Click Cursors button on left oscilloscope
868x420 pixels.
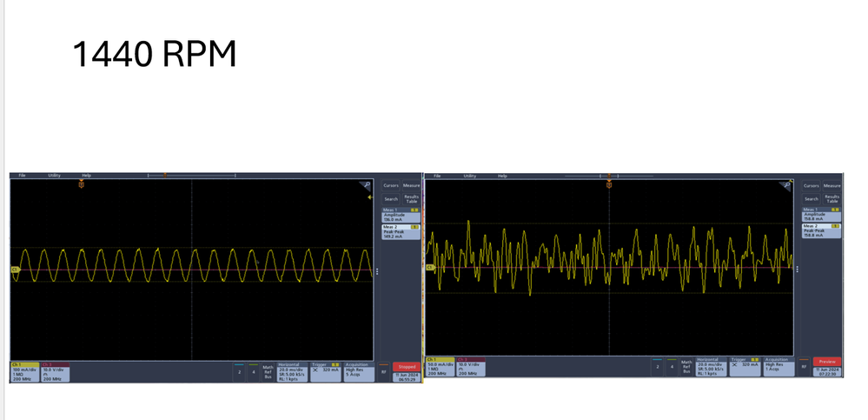point(391,185)
